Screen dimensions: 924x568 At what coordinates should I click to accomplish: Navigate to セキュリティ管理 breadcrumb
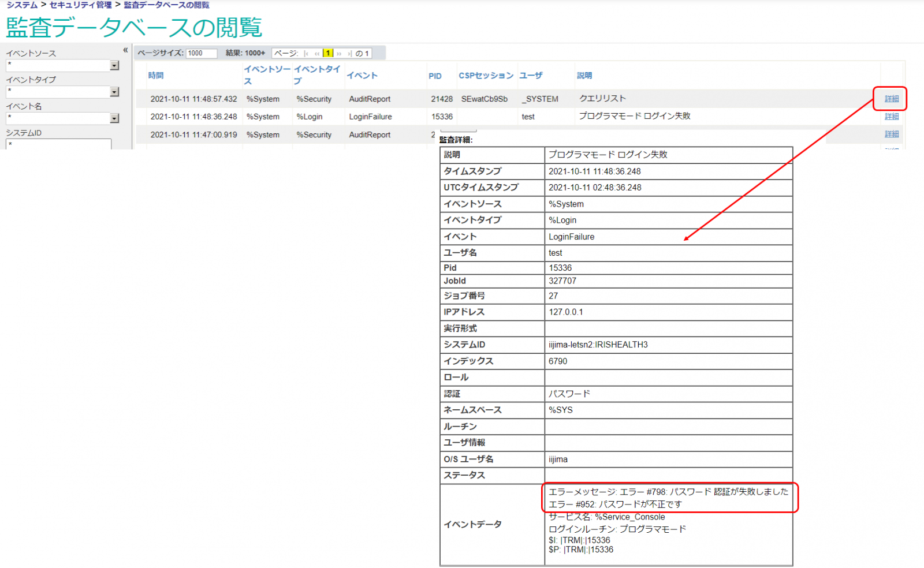click(x=81, y=5)
